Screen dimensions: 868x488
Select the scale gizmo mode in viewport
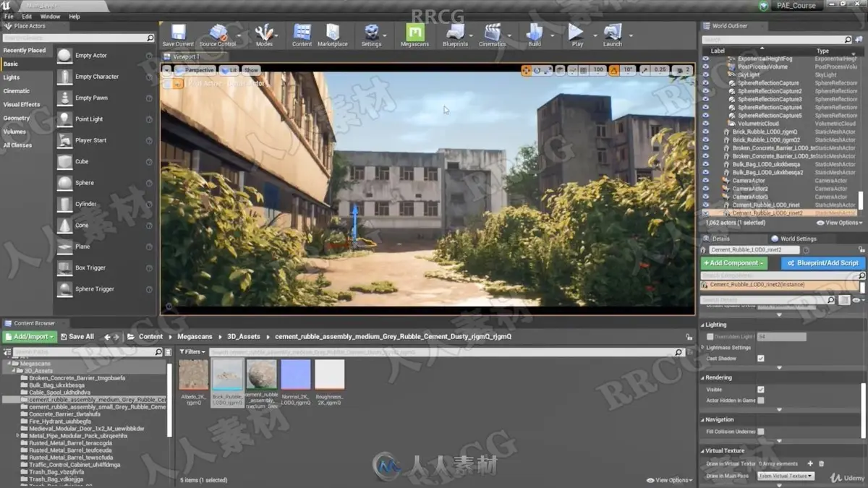pyautogui.click(x=548, y=70)
